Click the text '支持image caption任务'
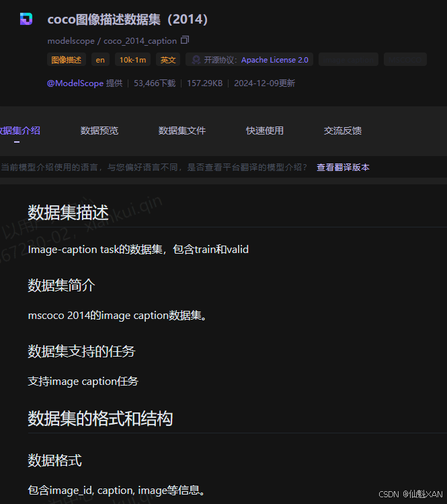This screenshot has width=447, height=504. click(x=83, y=382)
